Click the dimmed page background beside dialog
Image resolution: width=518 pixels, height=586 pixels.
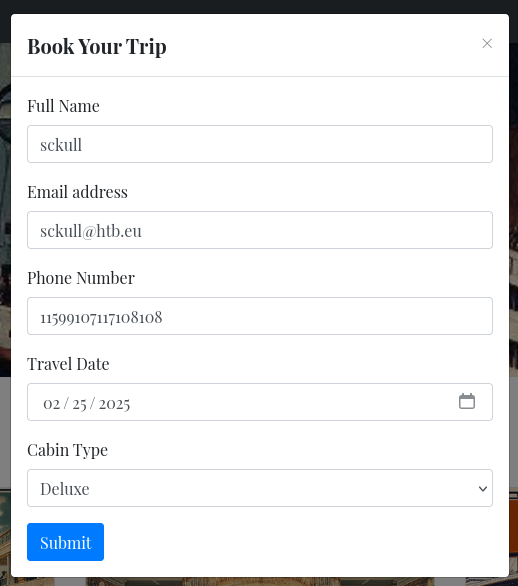[514, 299]
